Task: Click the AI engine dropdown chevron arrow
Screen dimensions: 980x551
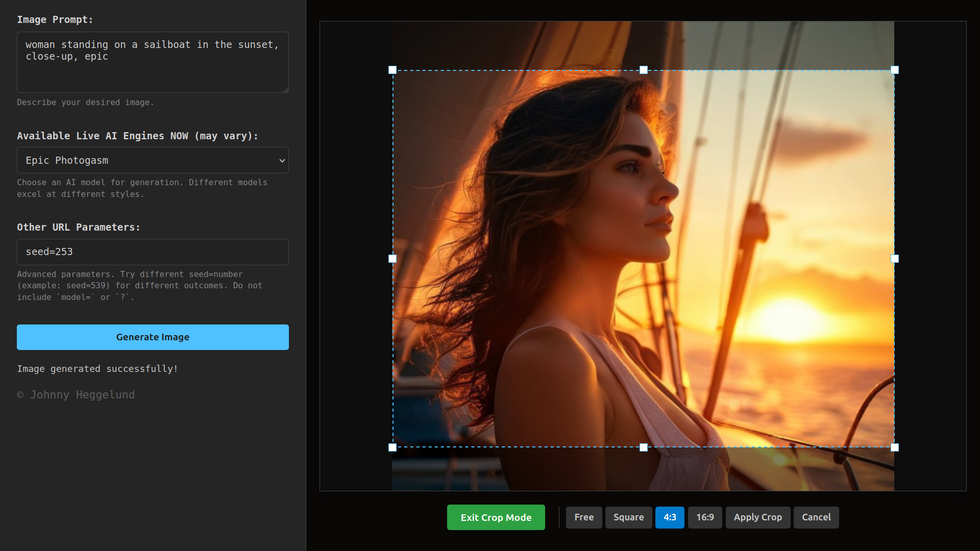Action: point(282,161)
